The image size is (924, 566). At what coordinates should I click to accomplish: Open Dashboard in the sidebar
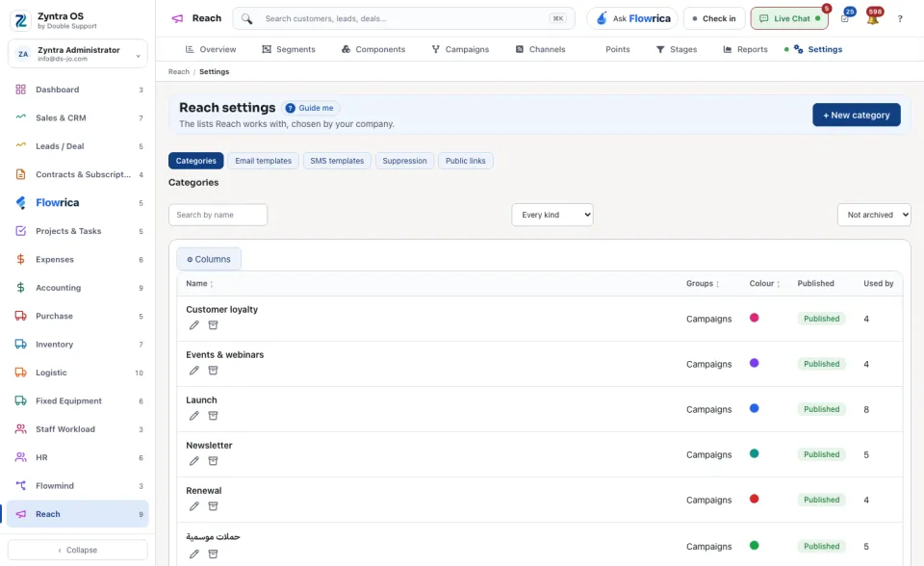click(78, 90)
